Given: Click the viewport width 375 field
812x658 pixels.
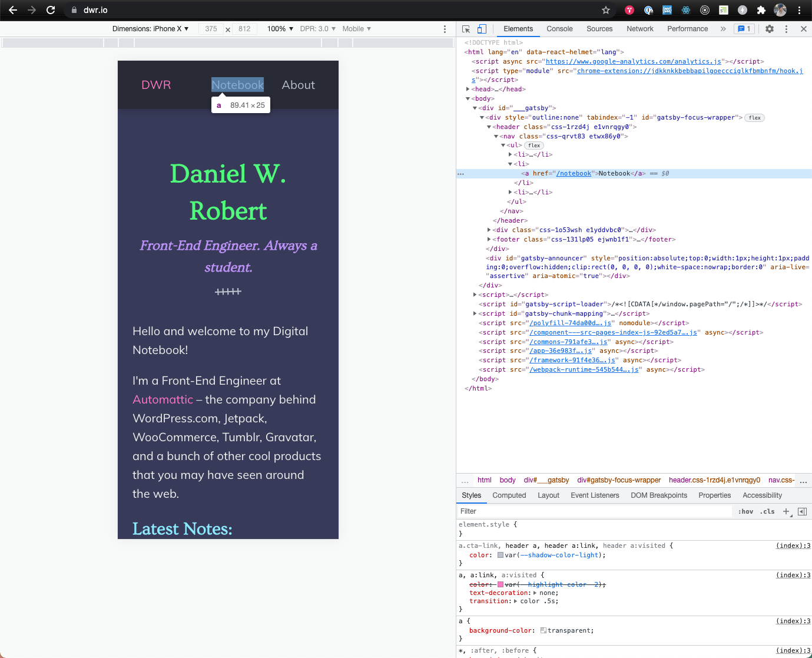Looking at the screenshot, I should point(211,29).
